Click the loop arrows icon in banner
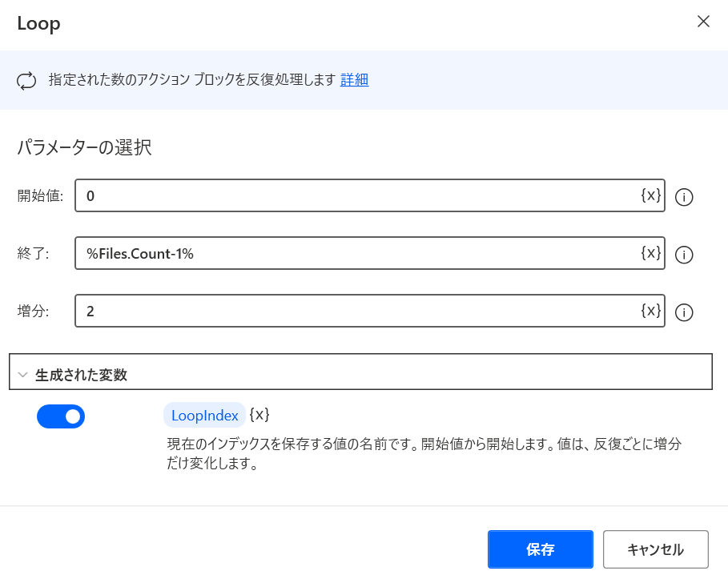The width and height of the screenshot is (728, 579). (26, 80)
